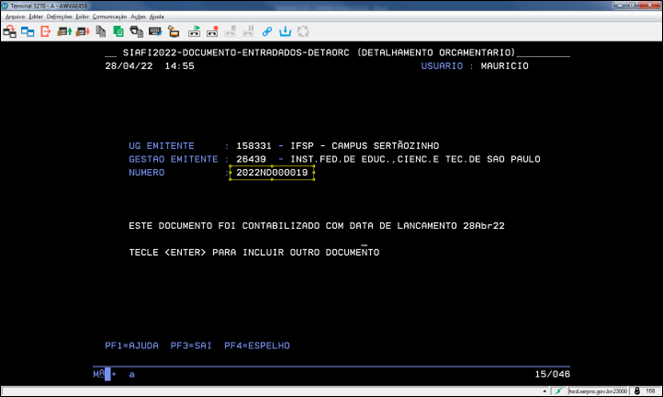Viewport: 663px width, 397px height.
Task: Click the blue multiple sessions icon
Action: coord(27,32)
